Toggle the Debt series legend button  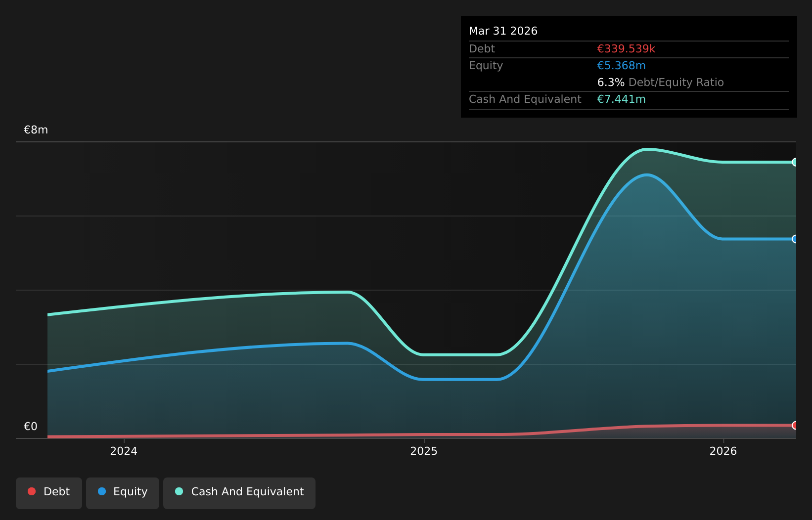[49, 493]
